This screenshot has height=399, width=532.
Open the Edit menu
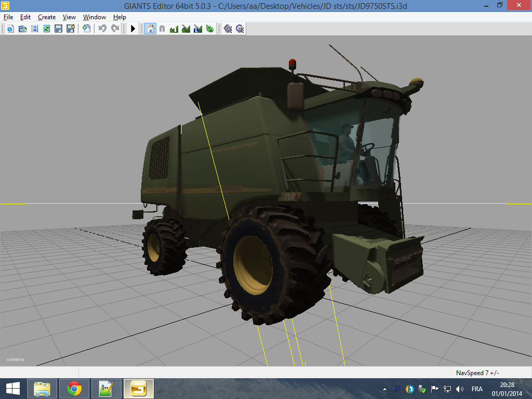pos(25,17)
